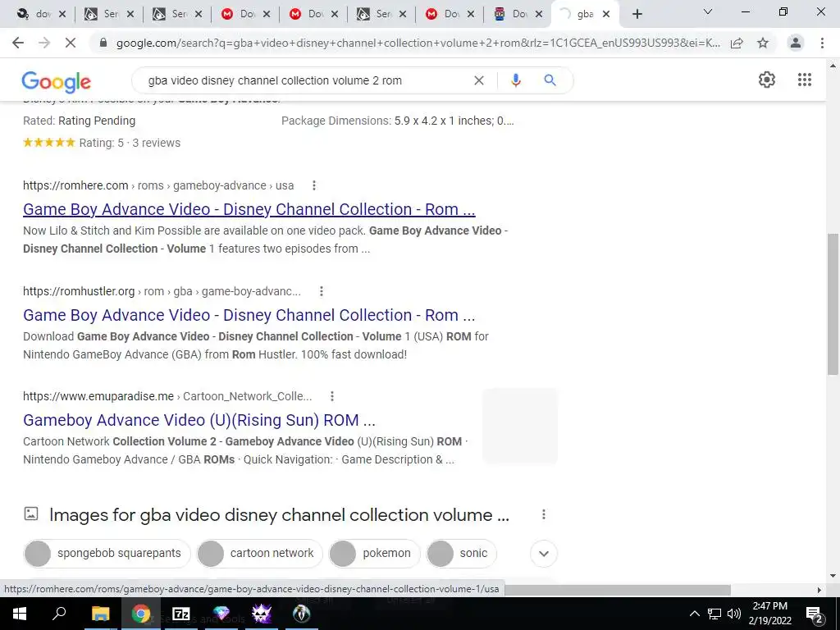Screen dimensions: 840x630
Task: Switch to the second browser tab 'Ser'
Action: click(x=102, y=14)
